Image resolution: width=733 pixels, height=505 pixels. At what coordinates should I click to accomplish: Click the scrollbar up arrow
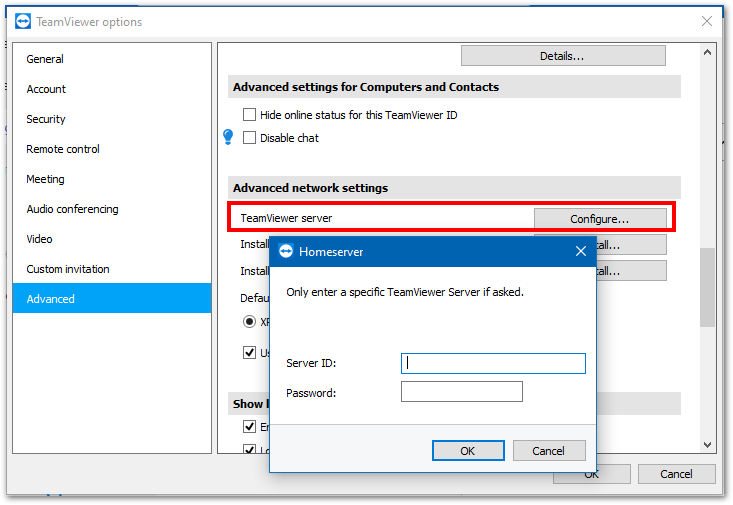(x=707, y=52)
